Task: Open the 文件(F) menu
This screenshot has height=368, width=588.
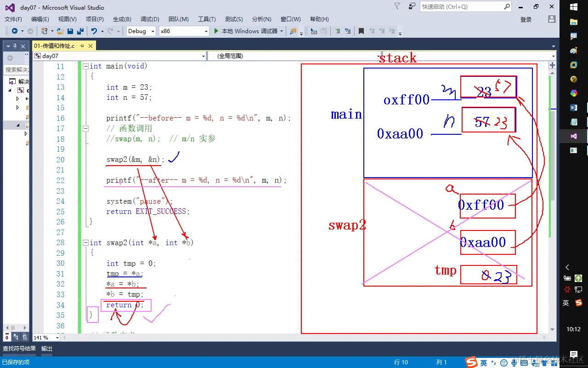Action: (13, 19)
